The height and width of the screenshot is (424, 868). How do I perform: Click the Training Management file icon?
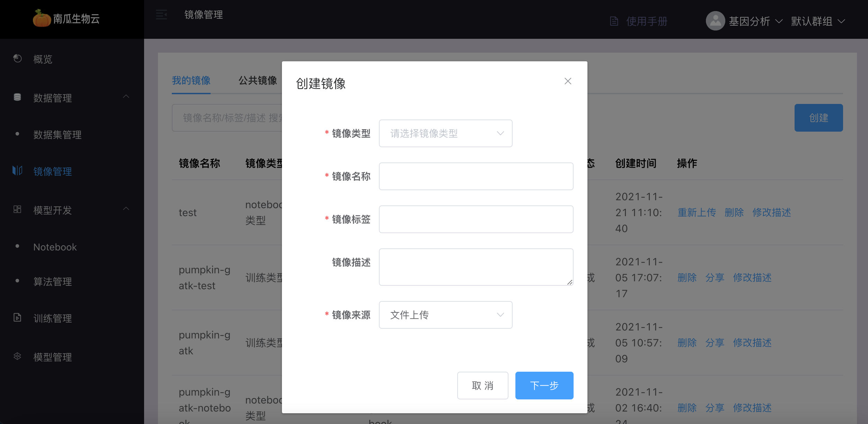(x=17, y=317)
